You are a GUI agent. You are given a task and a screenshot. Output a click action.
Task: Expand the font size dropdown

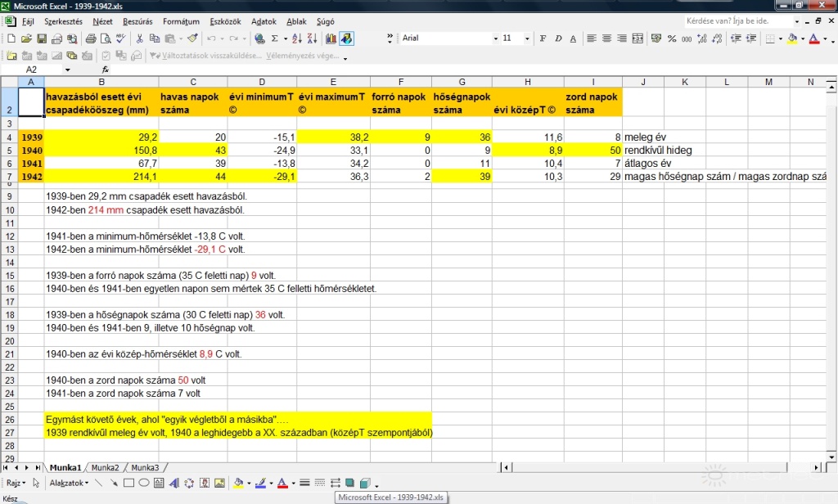[529, 38]
